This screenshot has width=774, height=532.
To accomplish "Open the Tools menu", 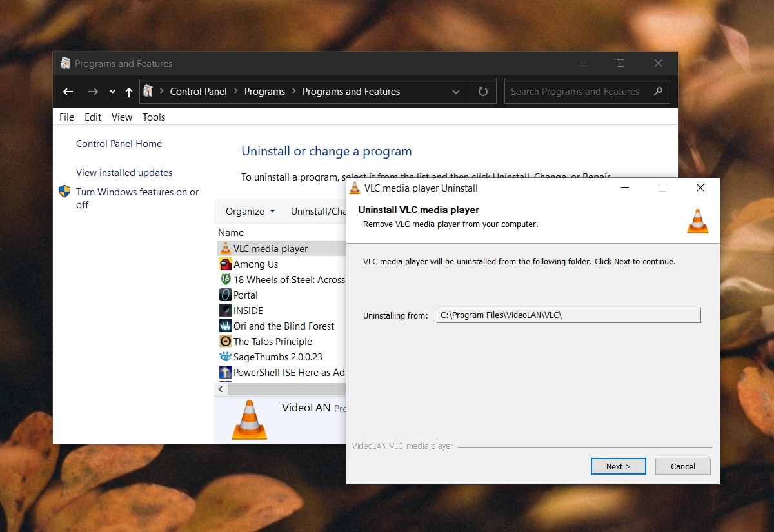I will [x=154, y=117].
